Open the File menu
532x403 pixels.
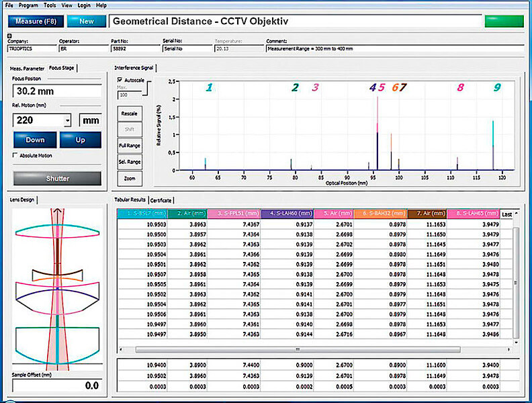click(x=9, y=5)
